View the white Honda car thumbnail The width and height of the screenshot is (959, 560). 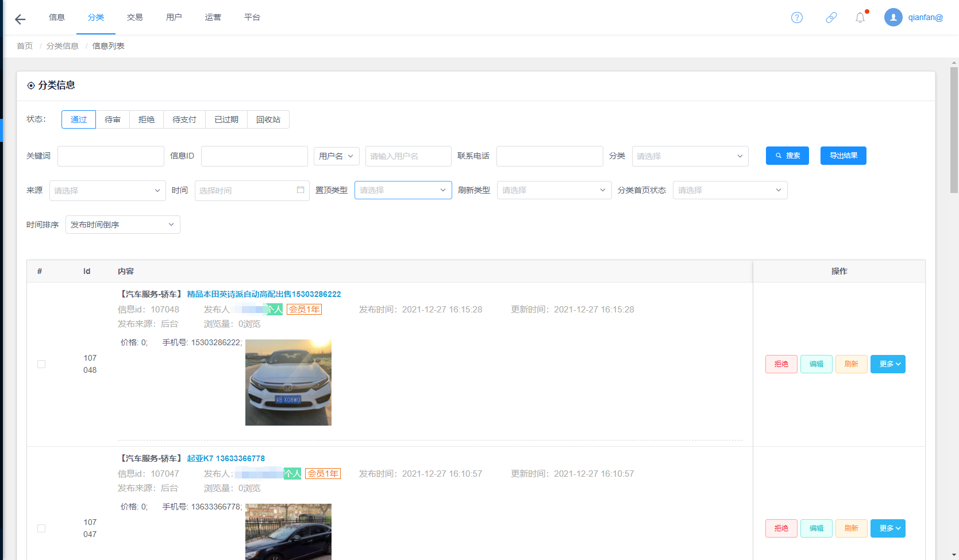tap(288, 383)
